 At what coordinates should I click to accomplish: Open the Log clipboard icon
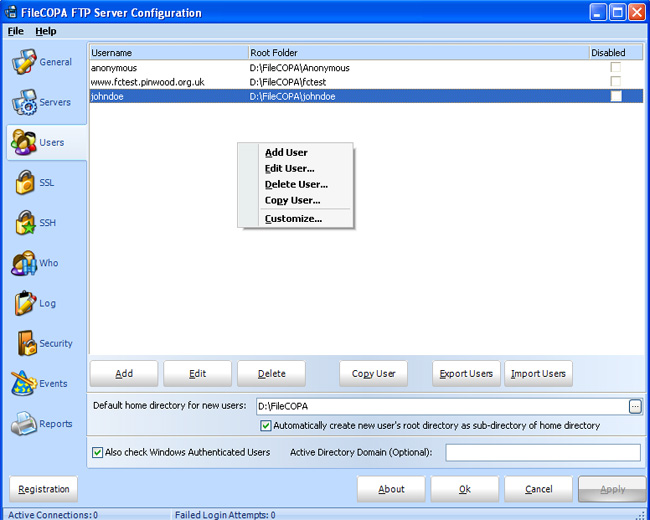25,303
